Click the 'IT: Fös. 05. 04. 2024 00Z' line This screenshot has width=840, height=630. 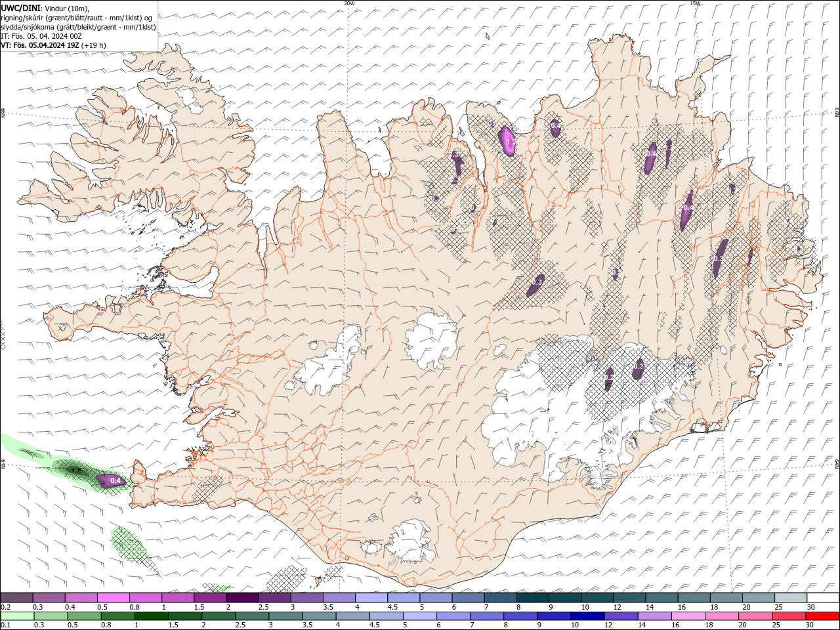point(41,36)
